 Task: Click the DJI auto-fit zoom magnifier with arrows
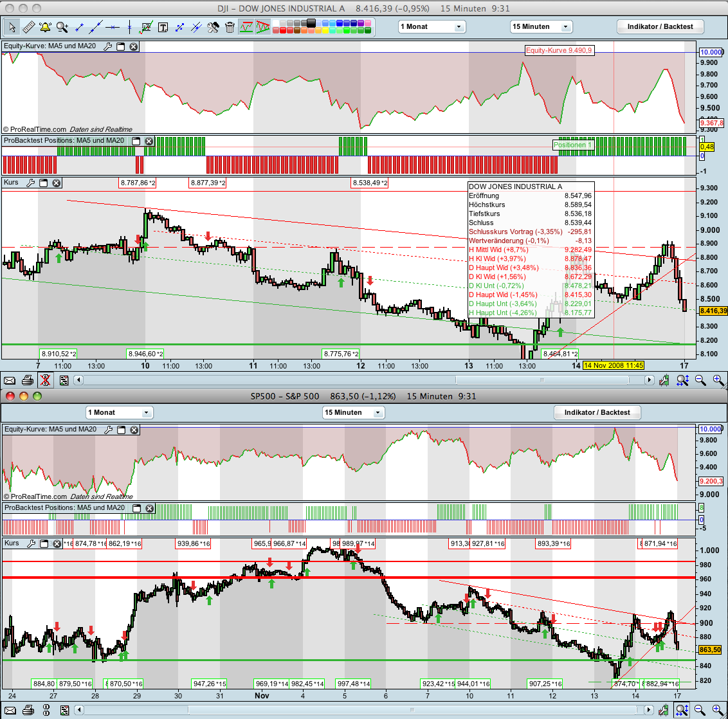tap(682, 381)
